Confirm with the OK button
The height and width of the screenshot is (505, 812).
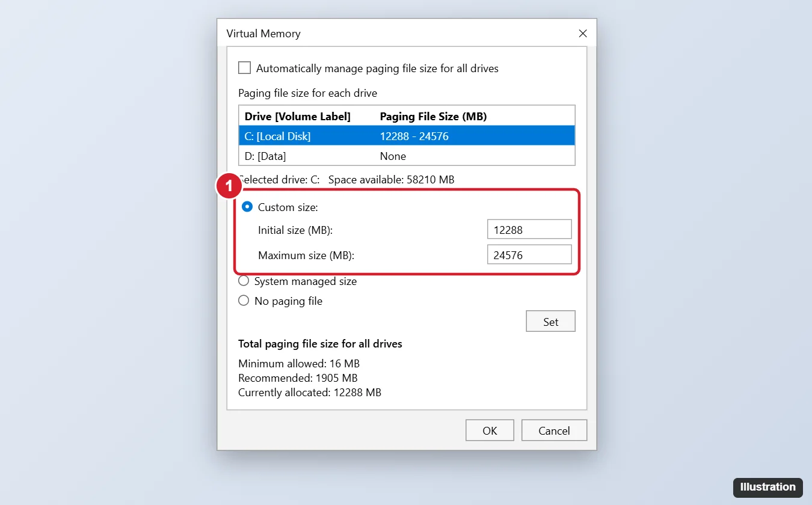pos(490,430)
